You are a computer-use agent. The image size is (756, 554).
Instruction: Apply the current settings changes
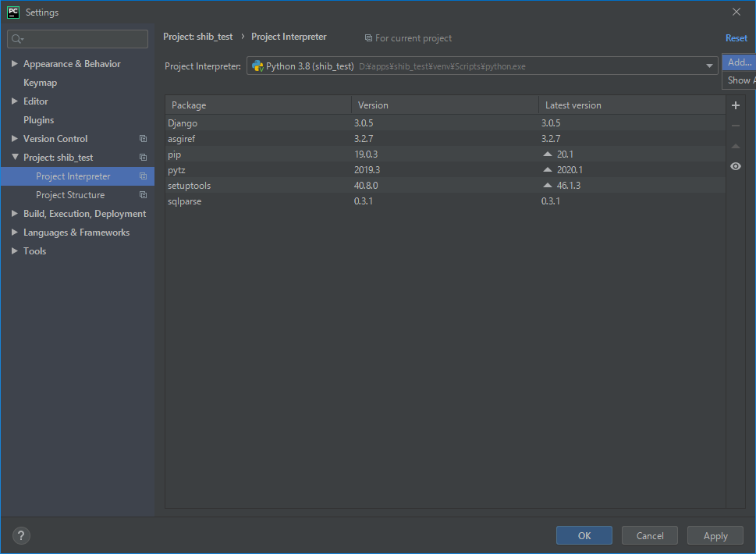coord(715,535)
